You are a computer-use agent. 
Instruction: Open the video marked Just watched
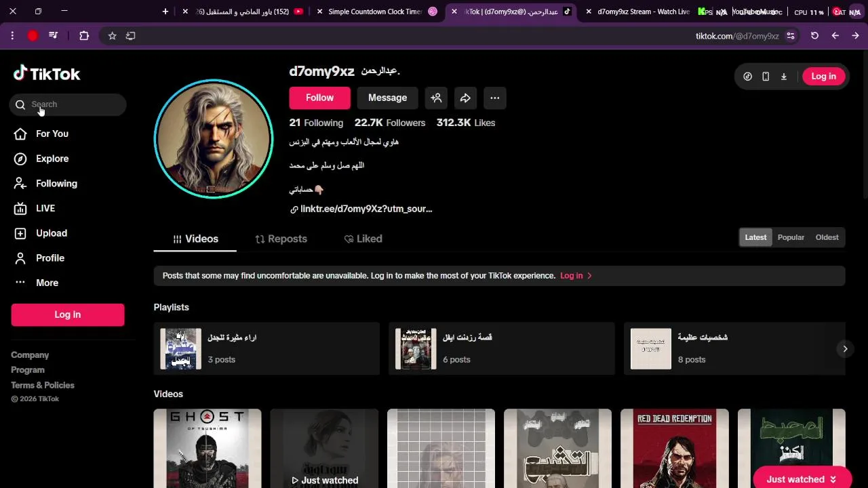[x=324, y=448]
